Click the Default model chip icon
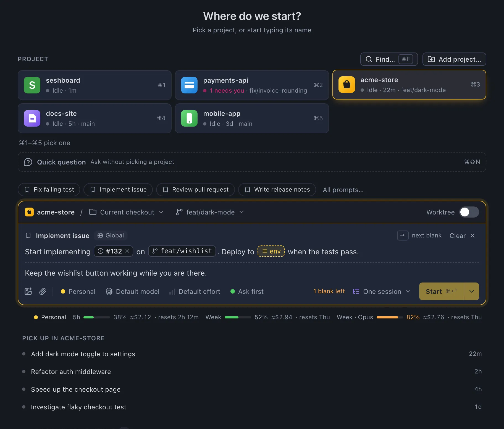 [109, 291]
